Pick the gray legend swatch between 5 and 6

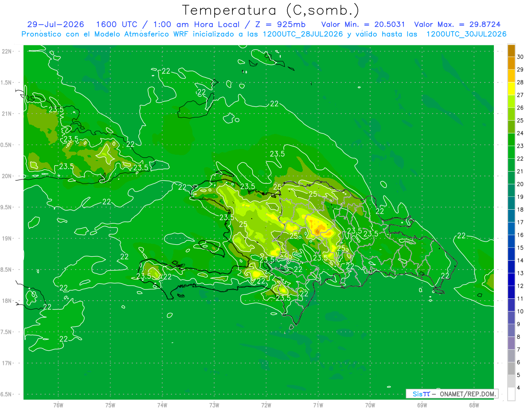point(511,369)
